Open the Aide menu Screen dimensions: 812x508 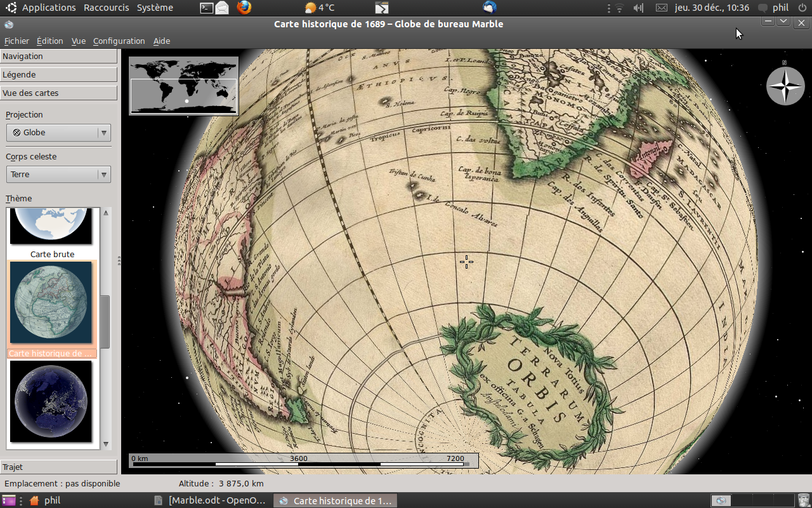[162, 41]
